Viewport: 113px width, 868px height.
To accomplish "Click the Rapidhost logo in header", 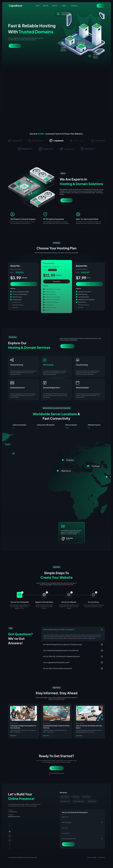I will tap(15, 6).
